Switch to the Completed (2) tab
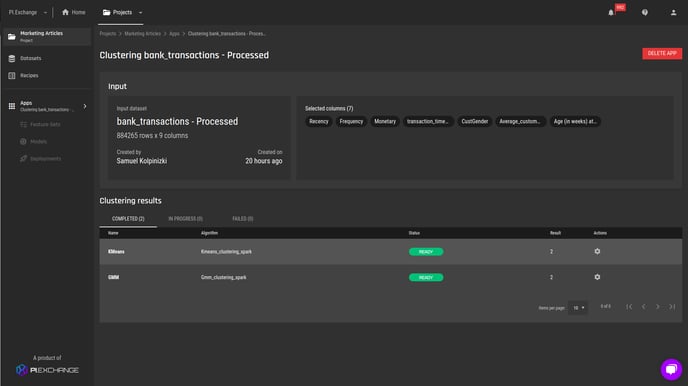688x386 pixels. click(x=128, y=218)
